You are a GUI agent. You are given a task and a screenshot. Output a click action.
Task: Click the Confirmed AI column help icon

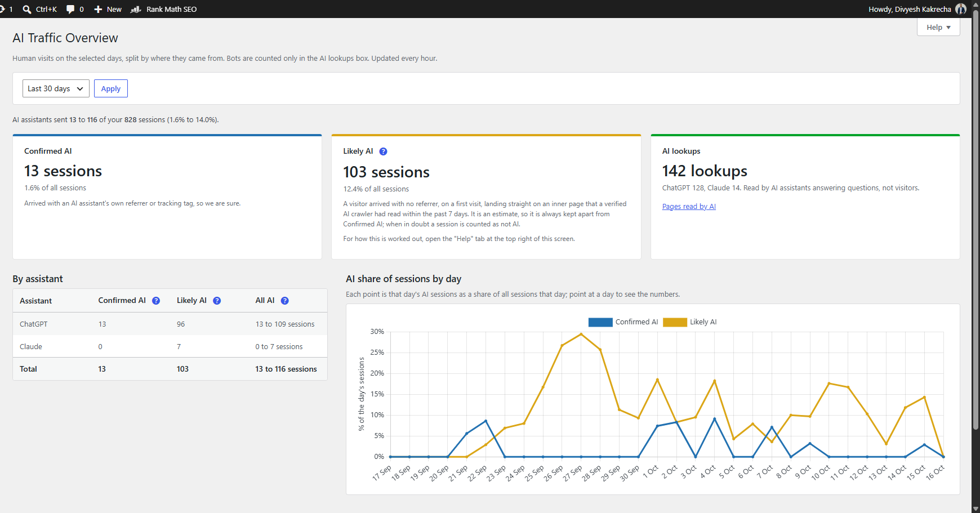point(156,301)
